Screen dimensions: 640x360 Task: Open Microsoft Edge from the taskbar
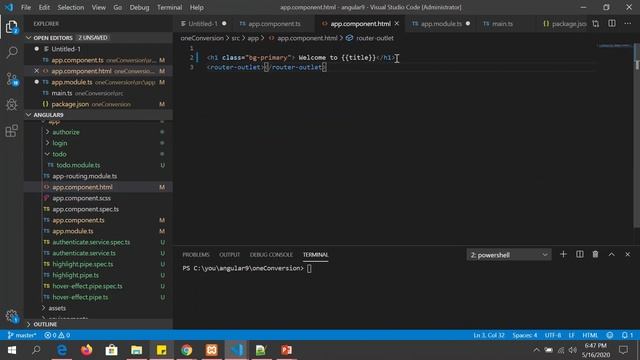tap(62, 350)
